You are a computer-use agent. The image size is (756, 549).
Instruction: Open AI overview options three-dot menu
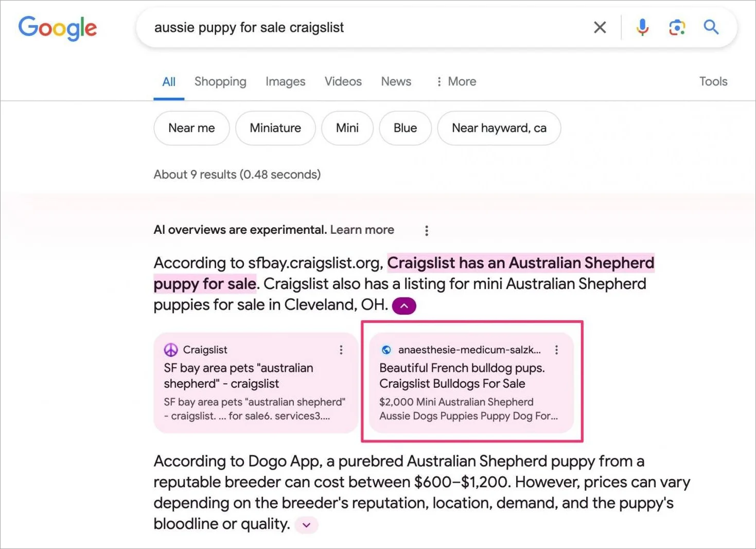(426, 230)
